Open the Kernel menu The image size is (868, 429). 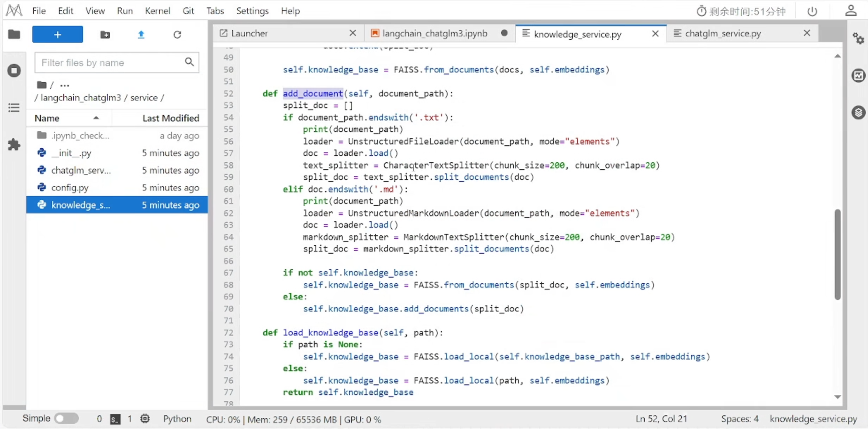pos(157,11)
